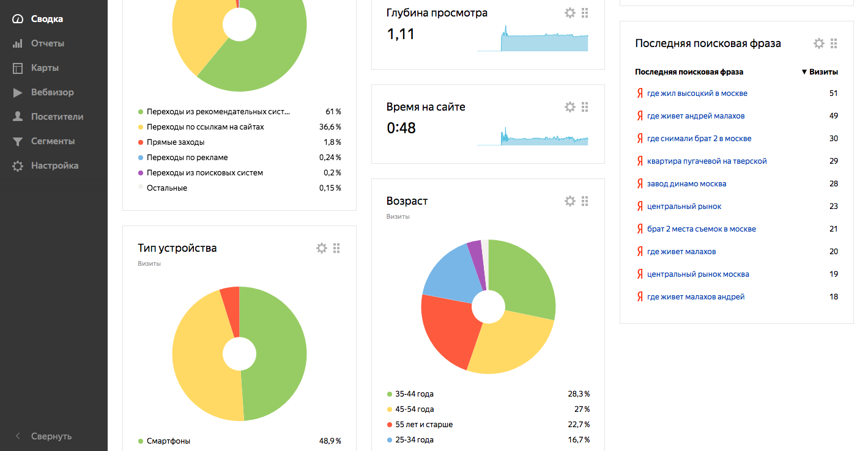The height and width of the screenshot is (451, 868).
Task: Toggle blue legend dot for Переходы по рекламе
Action: (141, 158)
